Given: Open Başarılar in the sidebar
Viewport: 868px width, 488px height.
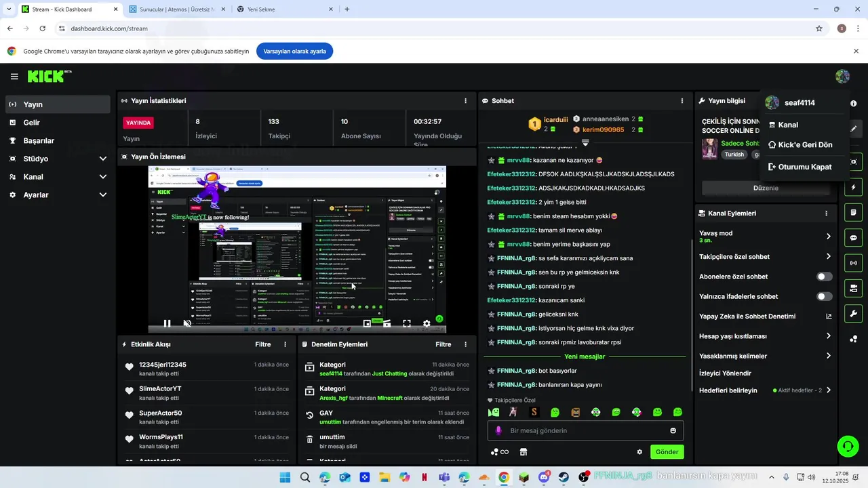Looking at the screenshot, I should (58, 141).
